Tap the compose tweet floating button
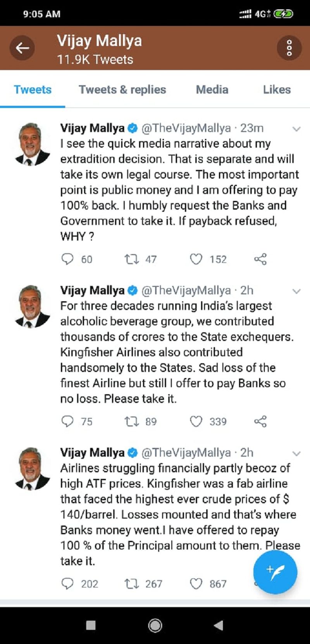This screenshot has height=644, width=310. (275, 572)
